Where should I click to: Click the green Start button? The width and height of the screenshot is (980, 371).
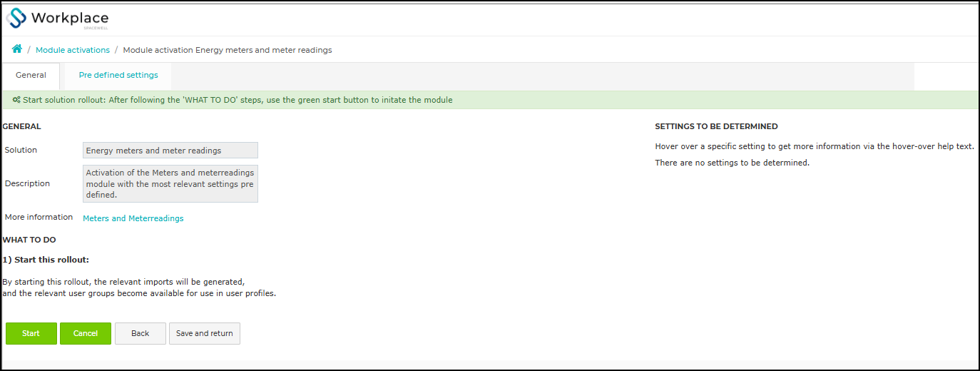[31, 333]
